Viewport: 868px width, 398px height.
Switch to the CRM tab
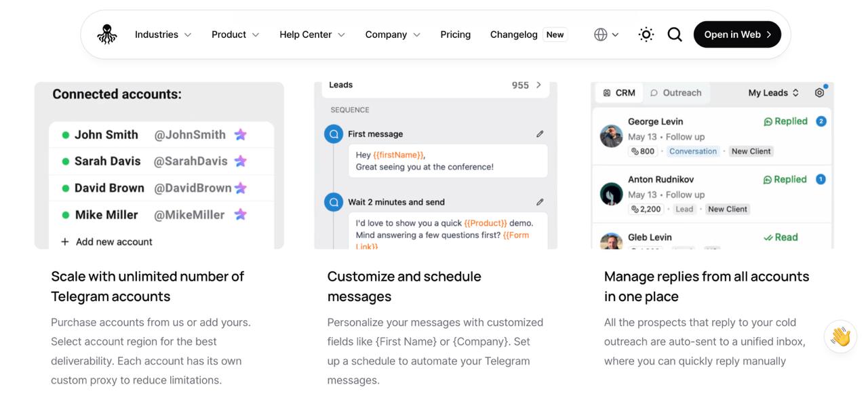tap(618, 93)
